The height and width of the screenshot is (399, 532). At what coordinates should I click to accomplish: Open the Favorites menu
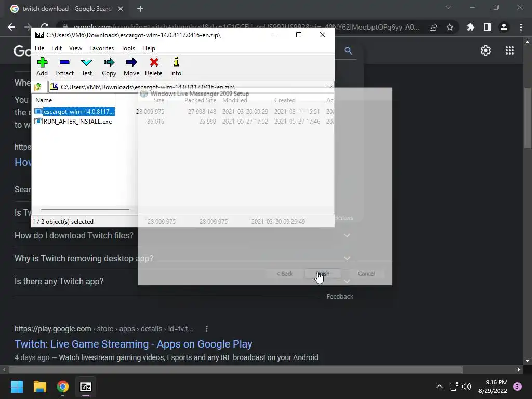pyautogui.click(x=101, y=48)
